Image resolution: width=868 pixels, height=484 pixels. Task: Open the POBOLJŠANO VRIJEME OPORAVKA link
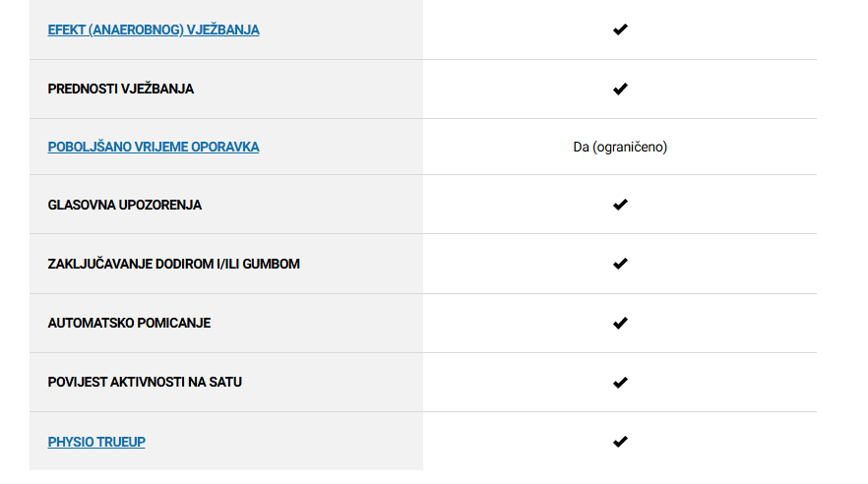click(154, 148)
